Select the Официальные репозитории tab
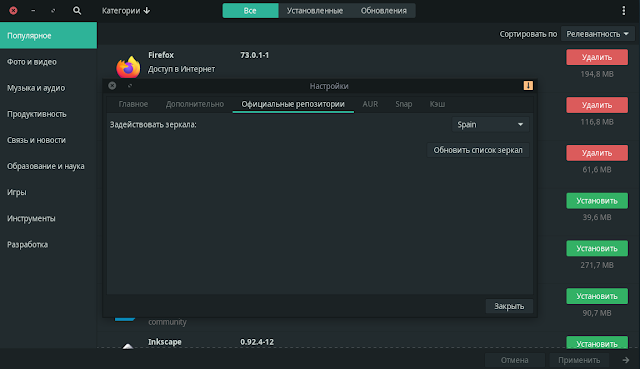 click(x=293, y=104)
